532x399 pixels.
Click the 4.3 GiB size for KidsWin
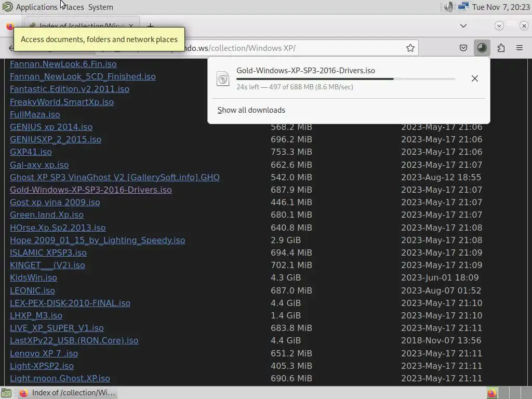[286, 277]
